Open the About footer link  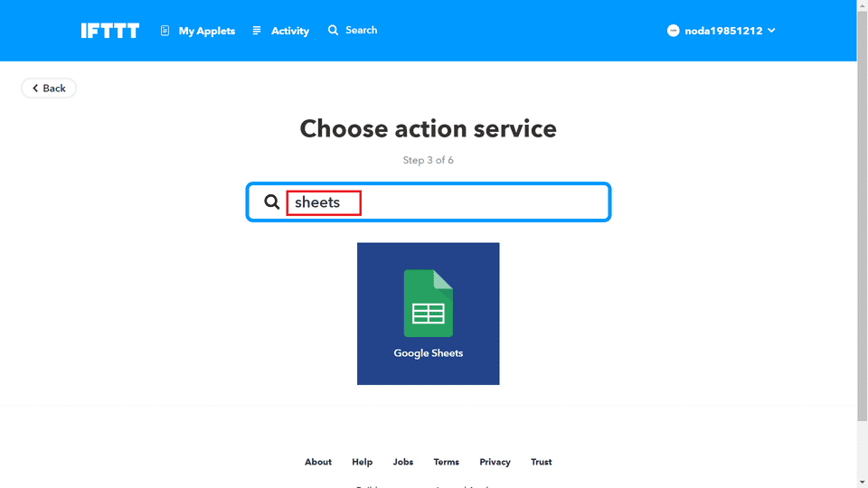318,462
